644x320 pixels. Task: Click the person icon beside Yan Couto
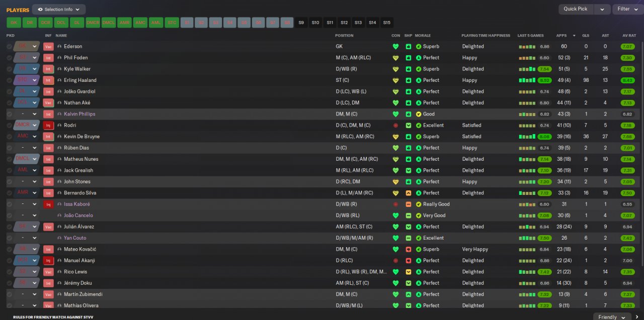click(x=59, y=238)
